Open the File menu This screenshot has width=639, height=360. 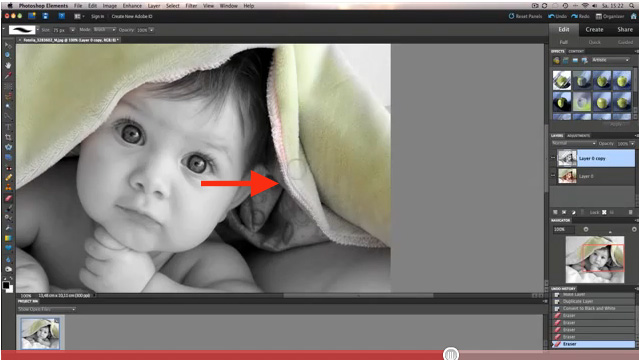(x=77, y=6)
